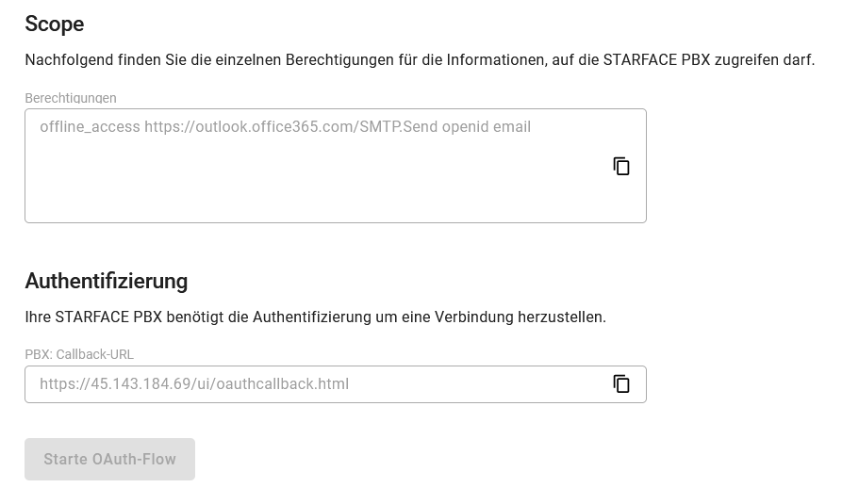Click the Nachfolgend description sentence

coord(420,59)
